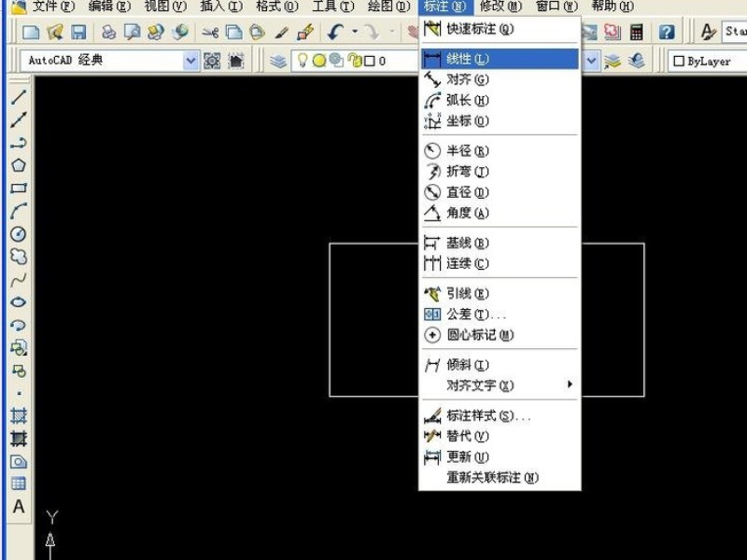Click the Plot preview icon

[x=132, y=32]
